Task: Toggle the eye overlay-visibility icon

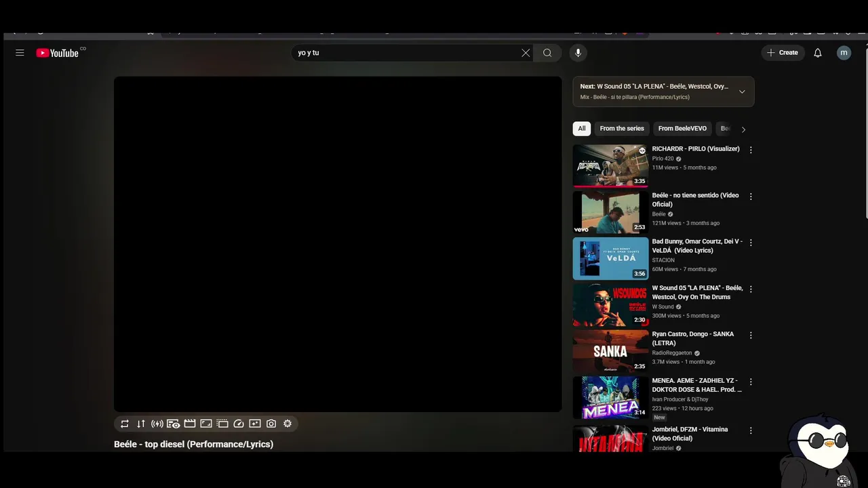Action: (174, 424)
